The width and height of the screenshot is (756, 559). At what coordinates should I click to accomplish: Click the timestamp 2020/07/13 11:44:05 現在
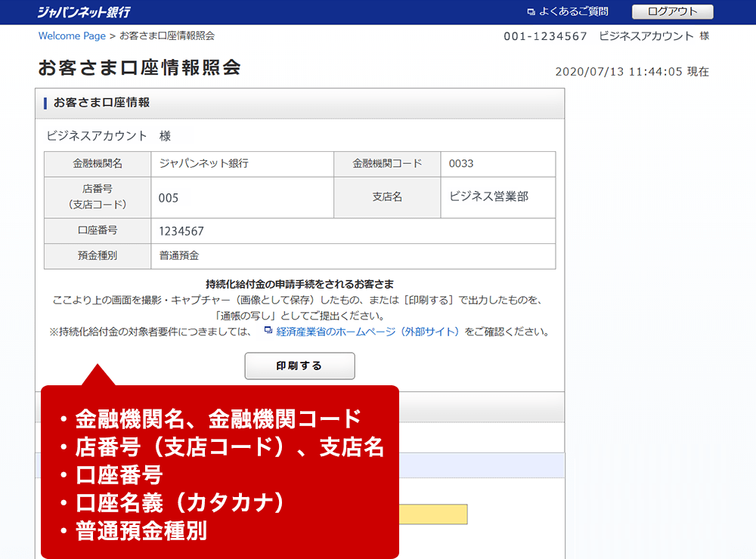pyautogui.click(x=632, y=72)
